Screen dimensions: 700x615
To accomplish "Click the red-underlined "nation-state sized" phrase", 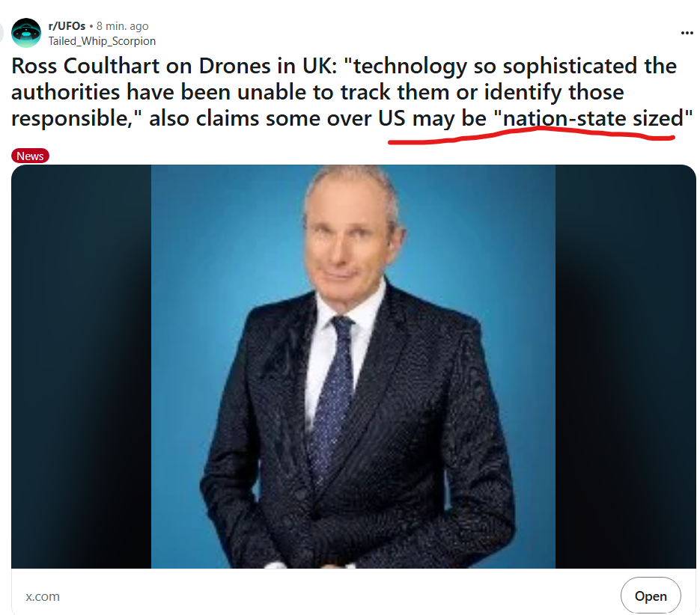I will point(593,118).
